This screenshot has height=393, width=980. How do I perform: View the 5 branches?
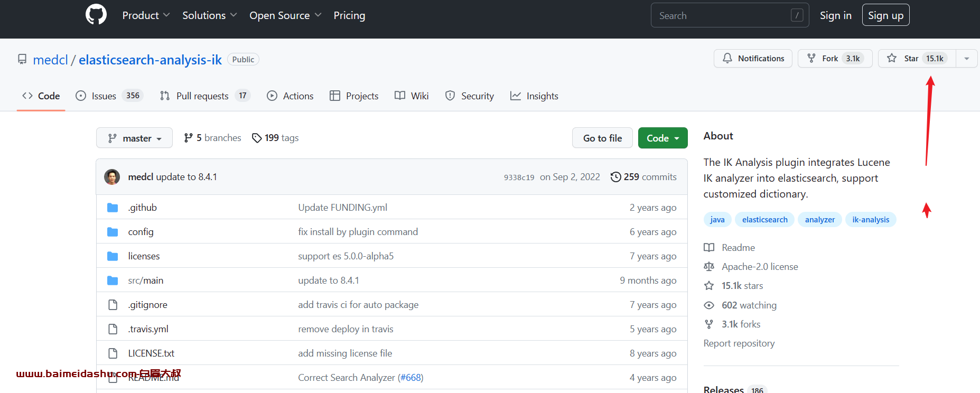[212, 138]
